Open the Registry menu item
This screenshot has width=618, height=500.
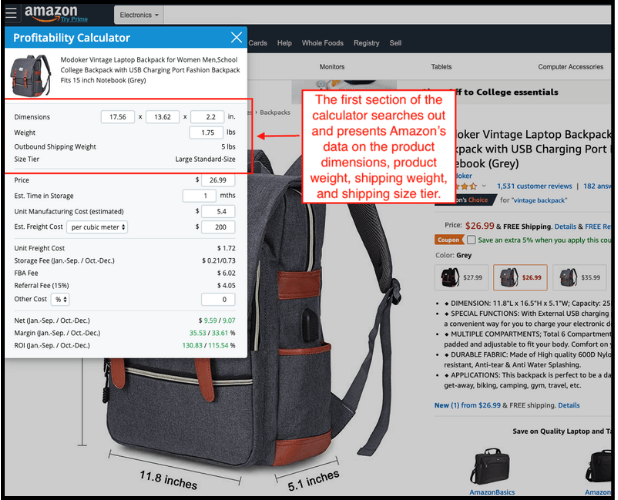[x=366, y=43]
